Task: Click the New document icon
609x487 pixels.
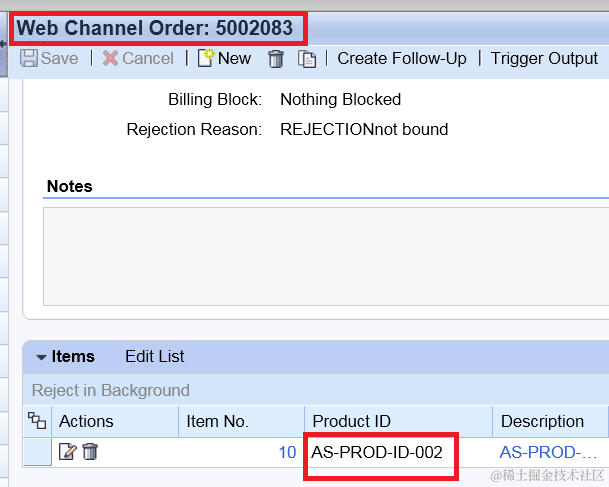Action: tap(206, 58)
